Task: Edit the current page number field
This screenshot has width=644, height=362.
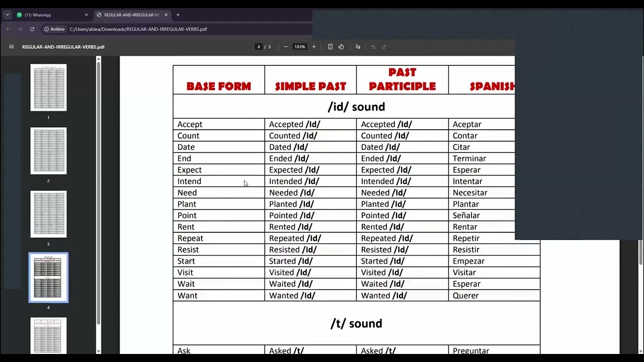Action: (x=259, y=47)
